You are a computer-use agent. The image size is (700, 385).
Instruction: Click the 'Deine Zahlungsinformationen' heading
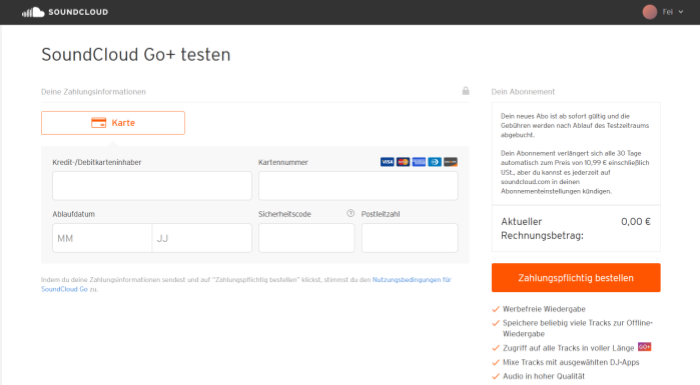[93, 92]
